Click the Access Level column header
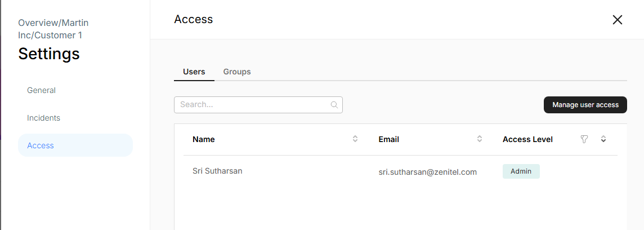644x230 pixels. (527, 139)
